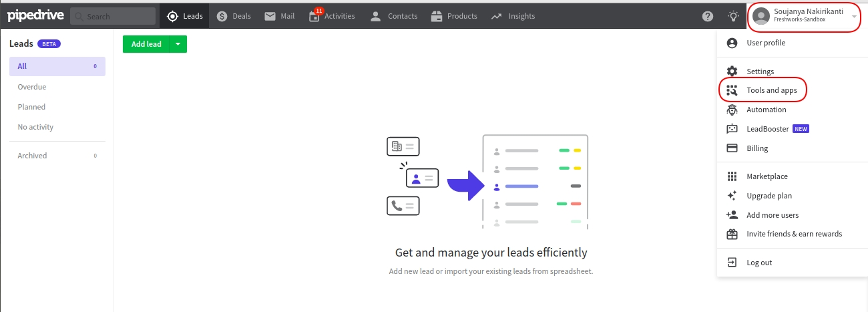Click 'Get and manage your leads efficiently' heading

coord(491,253)
